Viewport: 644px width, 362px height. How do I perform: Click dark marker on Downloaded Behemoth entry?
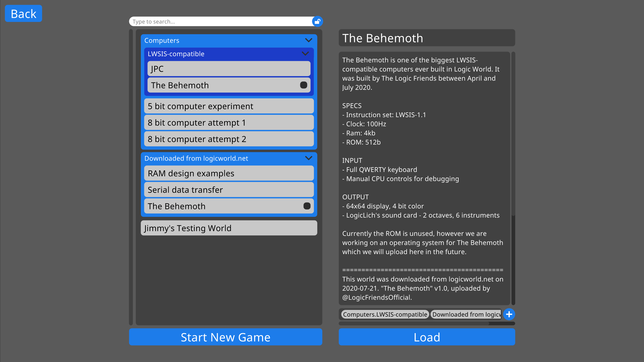(x=307, y=206)
